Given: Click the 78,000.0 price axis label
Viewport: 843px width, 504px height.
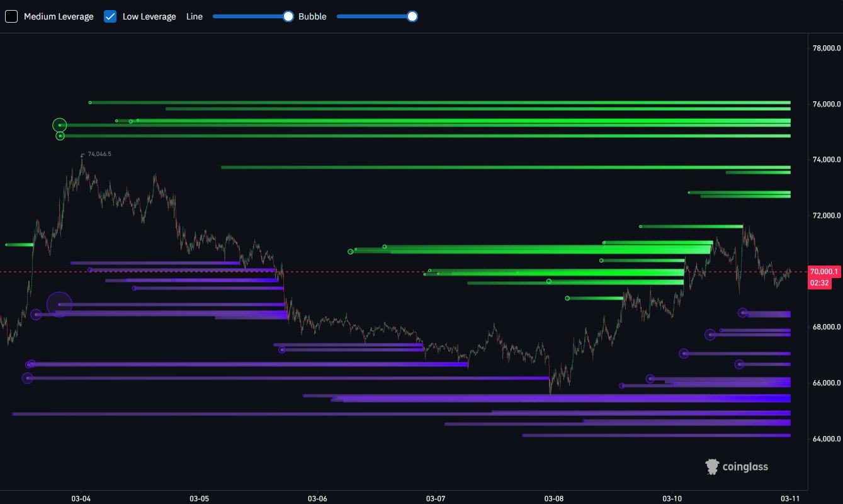Looking at the screenshot, I should (825, 48).
